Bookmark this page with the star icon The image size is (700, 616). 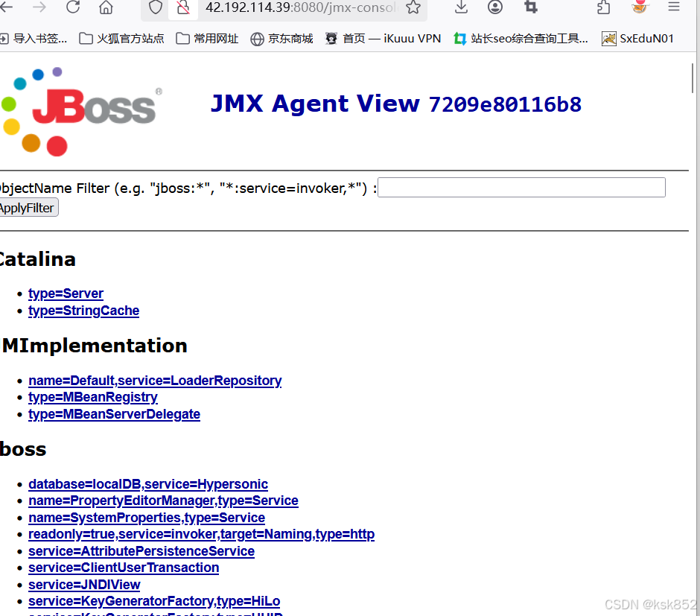tap(413, 7)
